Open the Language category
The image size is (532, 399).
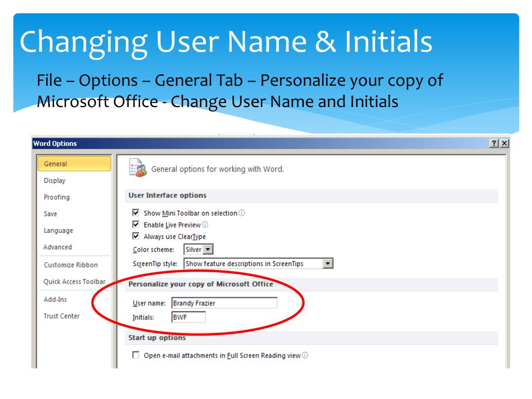coord(58,230)
